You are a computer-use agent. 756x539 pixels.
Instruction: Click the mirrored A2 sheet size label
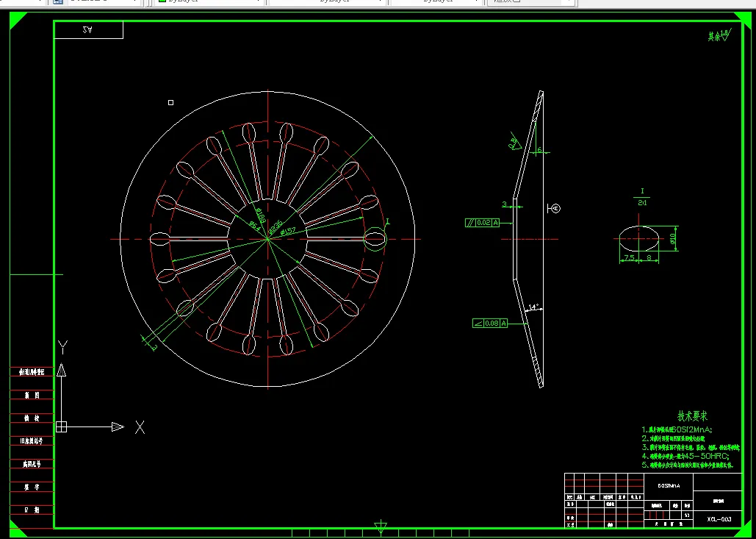tap(88, 29)
